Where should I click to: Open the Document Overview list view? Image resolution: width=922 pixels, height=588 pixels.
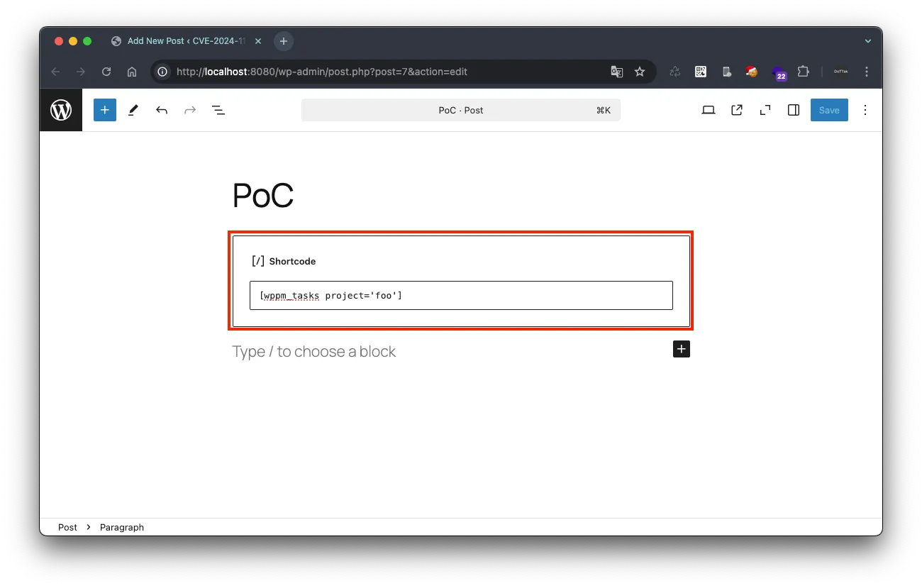pos(218,110)
